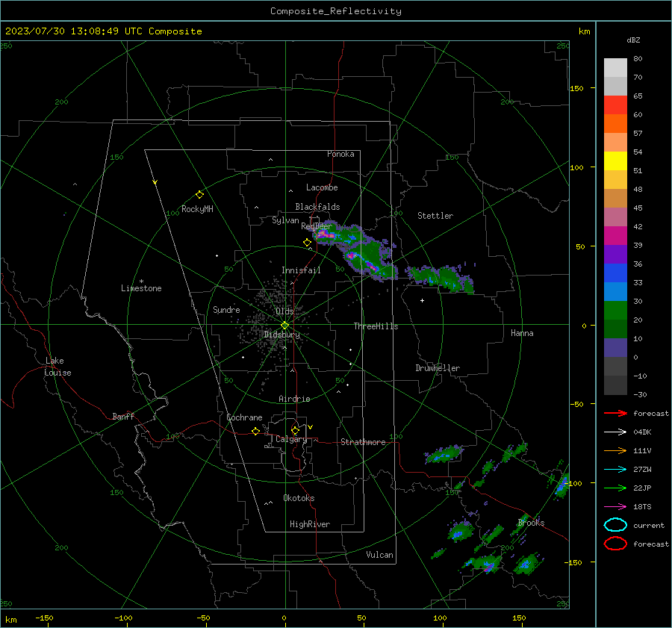Image resolution: width=672 pixels, height=628 pixels.
Task: Click the magenta storm core beside RedDeer
Action: click(325, 234)
